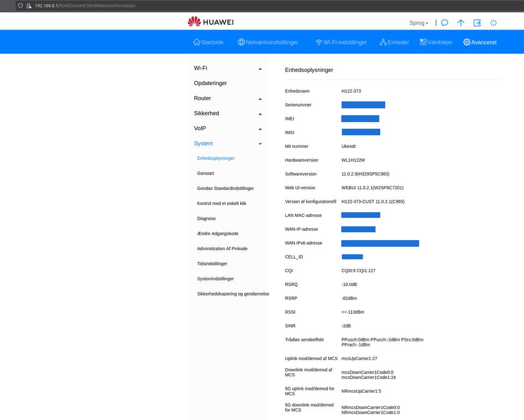Click CQI0:9 CQI1:127 value

[x=358, y=271]
